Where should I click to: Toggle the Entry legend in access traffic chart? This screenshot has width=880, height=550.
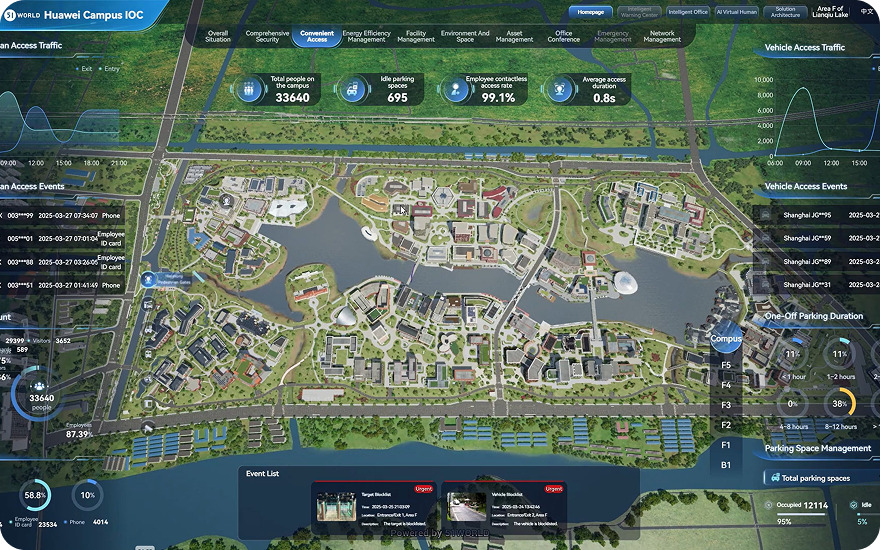click(109, 68)
